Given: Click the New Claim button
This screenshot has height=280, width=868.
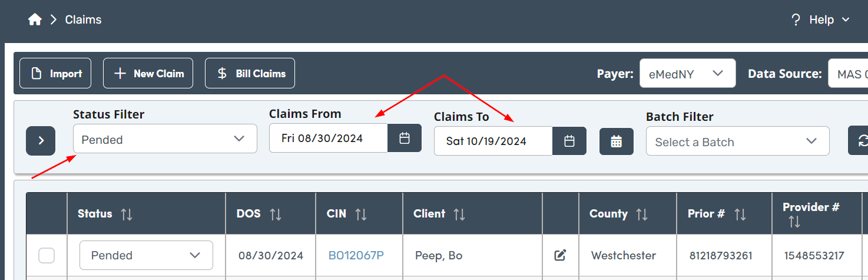Looking at the screenshot, I should coord(148,74).
